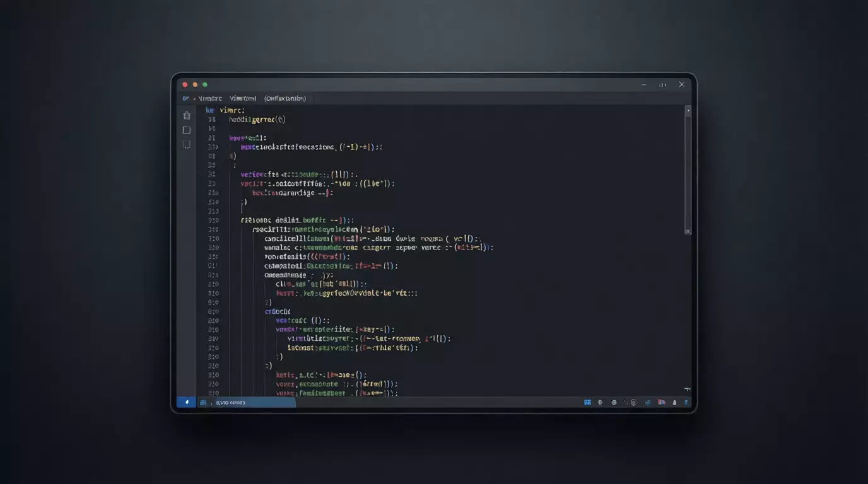Click the blue icon at status bar's far left

pos(186,402)
